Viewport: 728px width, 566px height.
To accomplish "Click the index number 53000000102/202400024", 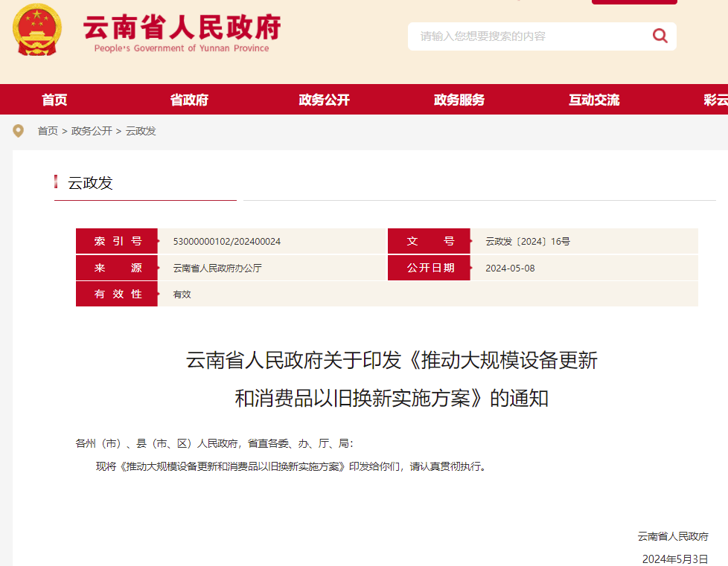I will click(227, 242).
